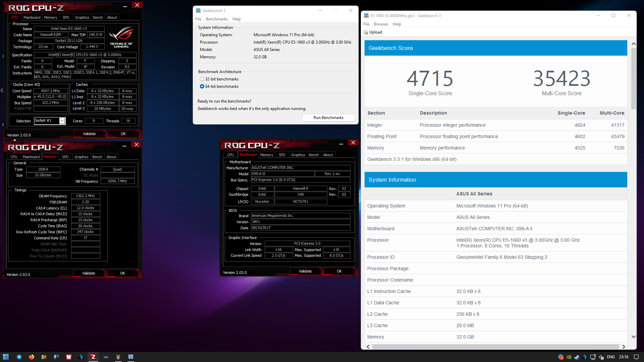This screenshot has height=362, width=644.
Task: Click the ENG language indicator
Action: pyautogui.click(x=611, y=357)
